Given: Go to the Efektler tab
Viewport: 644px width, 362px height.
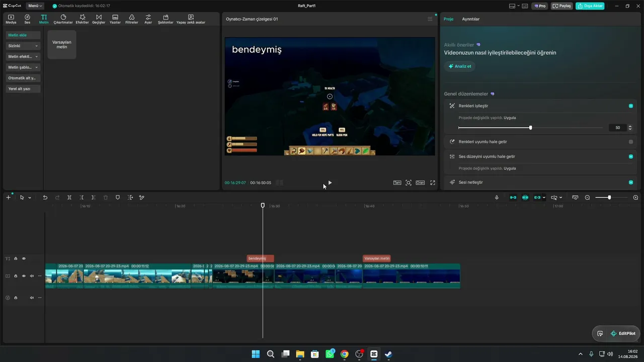Looking at the screenshot, I should (x=83, y=19).
